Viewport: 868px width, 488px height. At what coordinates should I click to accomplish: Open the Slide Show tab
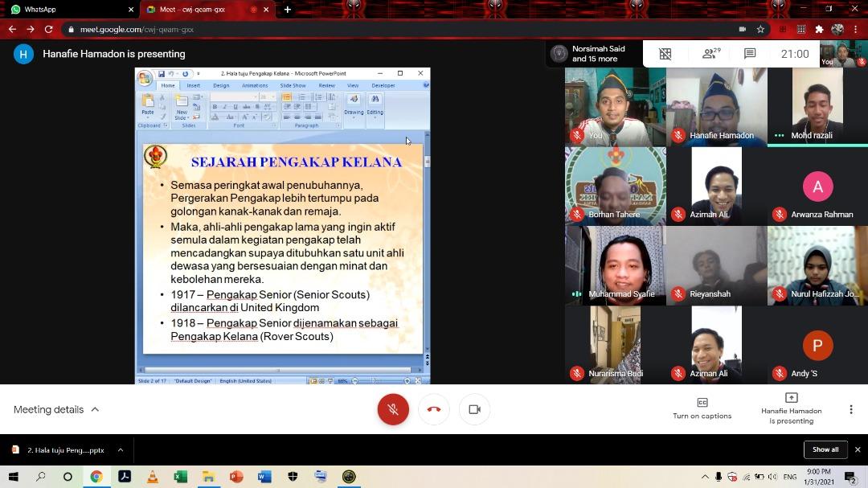[292, 85]
